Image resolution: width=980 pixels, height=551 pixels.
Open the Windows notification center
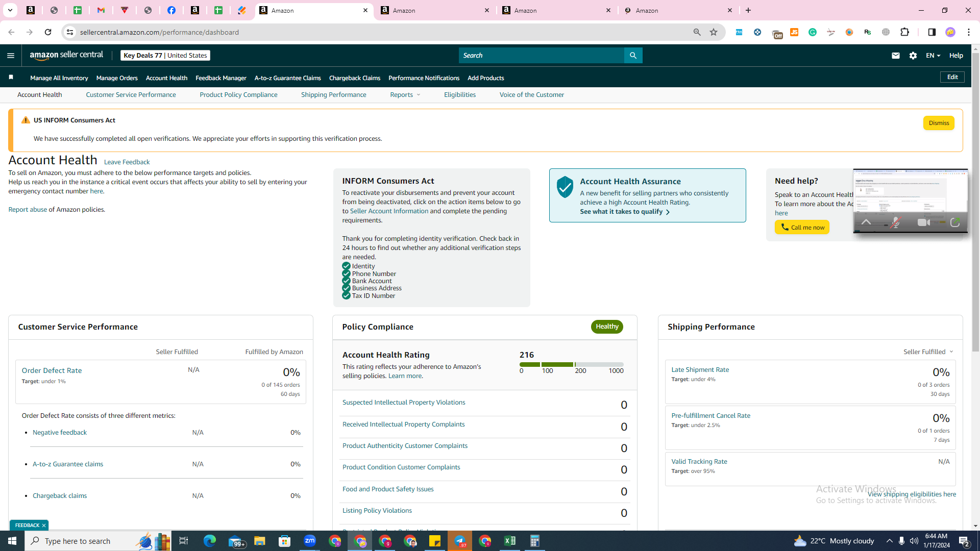click(964, 541)
